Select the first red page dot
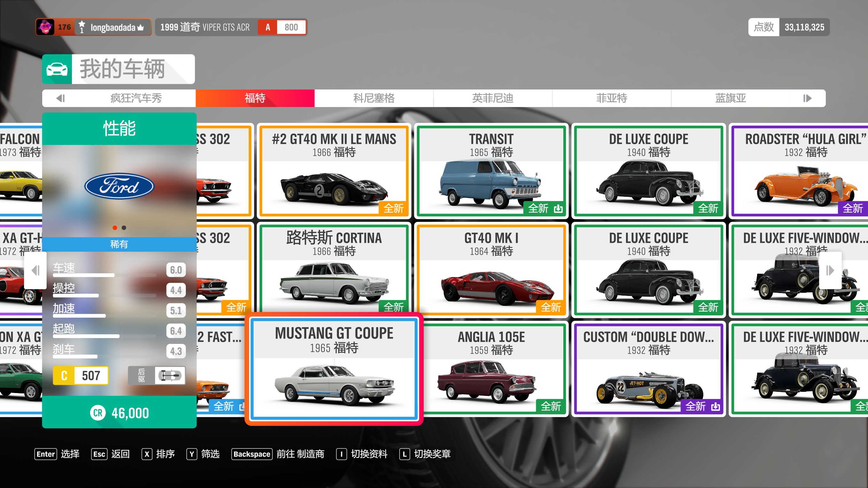Image resolution: width=868 pixels, height=488 pixels. 115,228
